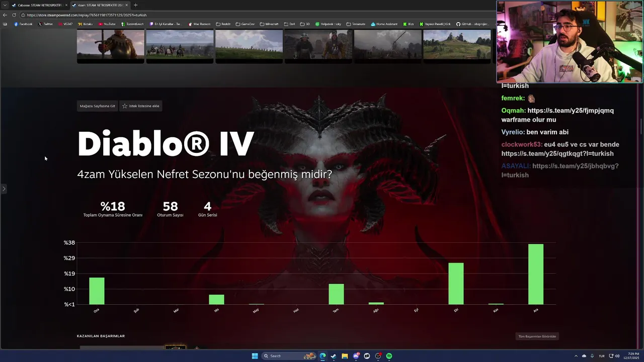
Task: Click the Mağaza Sayfasına Git button
Action: [97, 106]
